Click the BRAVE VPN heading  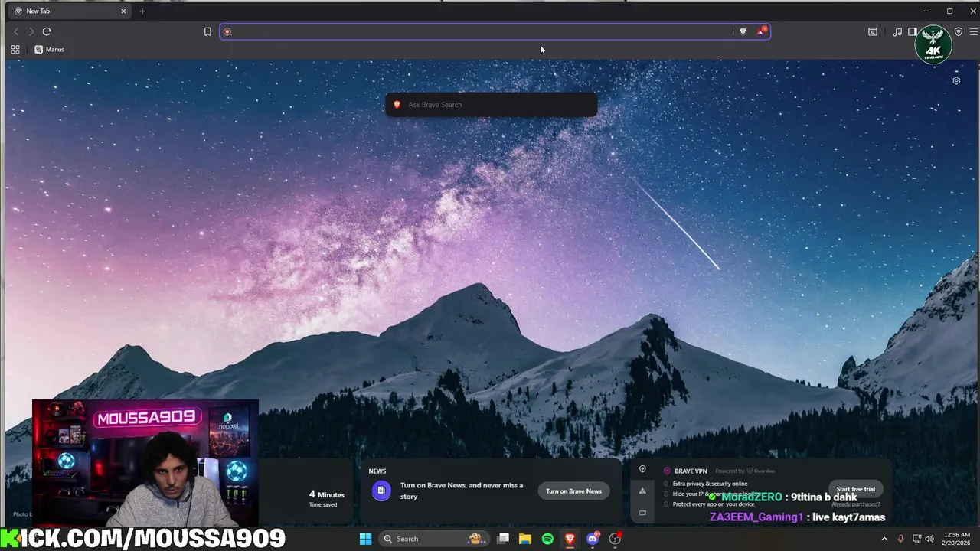coord(691,471)
